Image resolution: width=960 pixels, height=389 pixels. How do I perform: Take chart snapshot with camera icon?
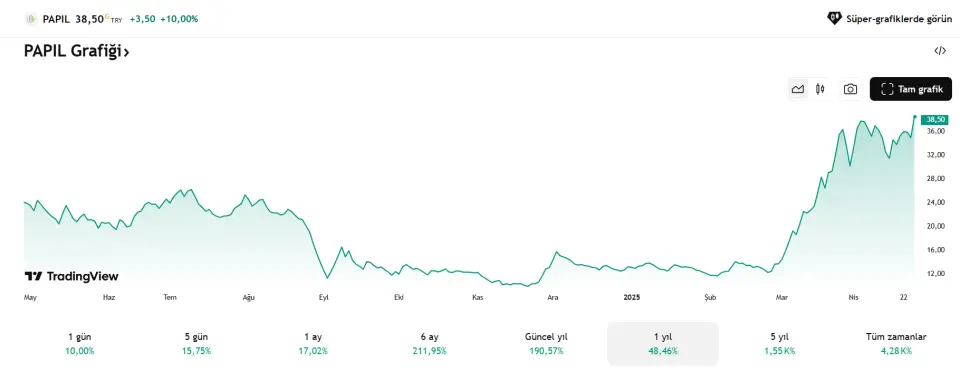click(x=850, y=89)
